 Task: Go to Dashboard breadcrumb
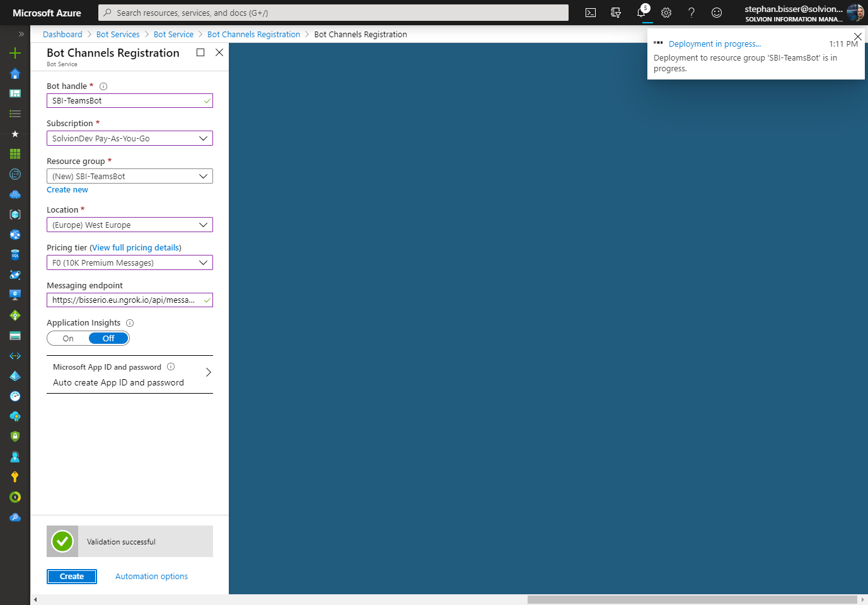[x=62, y=35]
